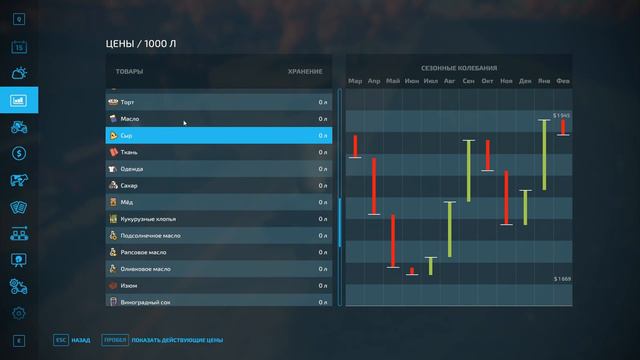Select the Изюм row
This screenshot has height=360, width=640.
click(219, 286)
